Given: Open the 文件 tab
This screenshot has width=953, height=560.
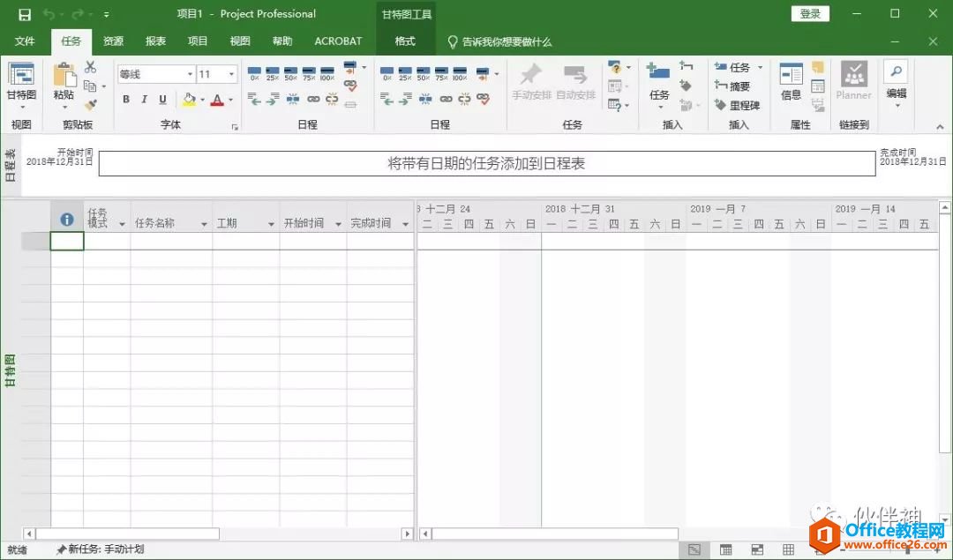Looking at the screenshot, I should click(x=25, y=41).
